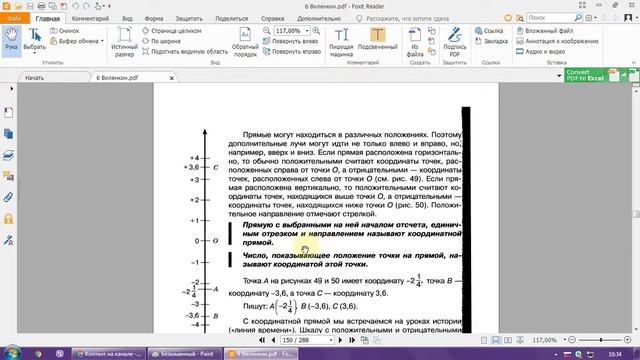
Task: Open the Viber taskbar icon
Action: point(60,354)
